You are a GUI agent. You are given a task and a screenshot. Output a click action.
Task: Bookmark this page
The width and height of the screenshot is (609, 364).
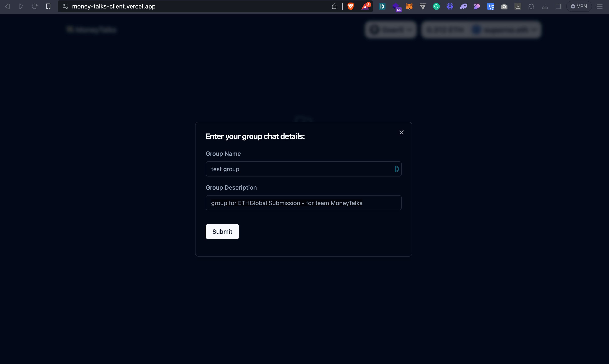(48, 6)
